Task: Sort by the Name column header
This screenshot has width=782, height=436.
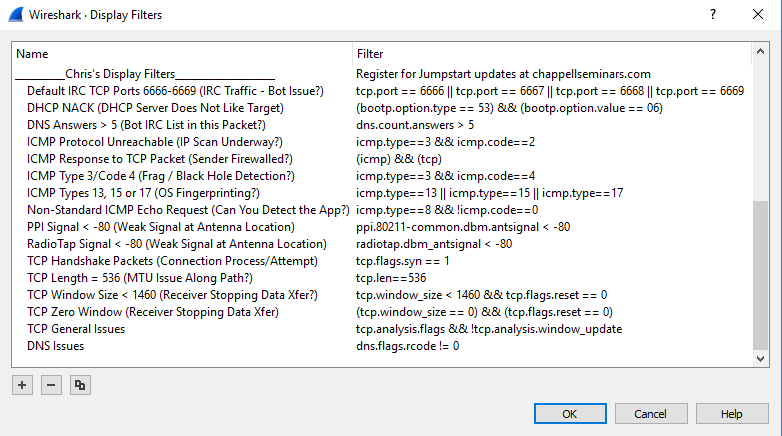Action: pyautogui.click(x=183, y=54)
